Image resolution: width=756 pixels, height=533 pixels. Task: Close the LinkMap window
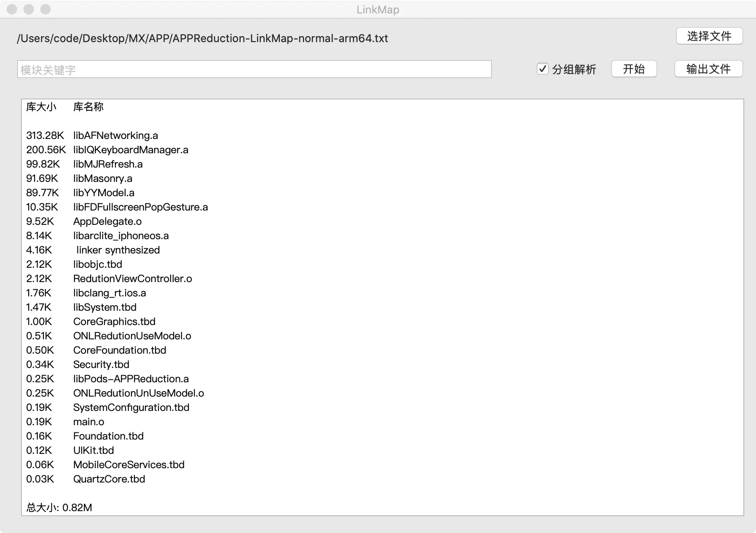(12, 9)
